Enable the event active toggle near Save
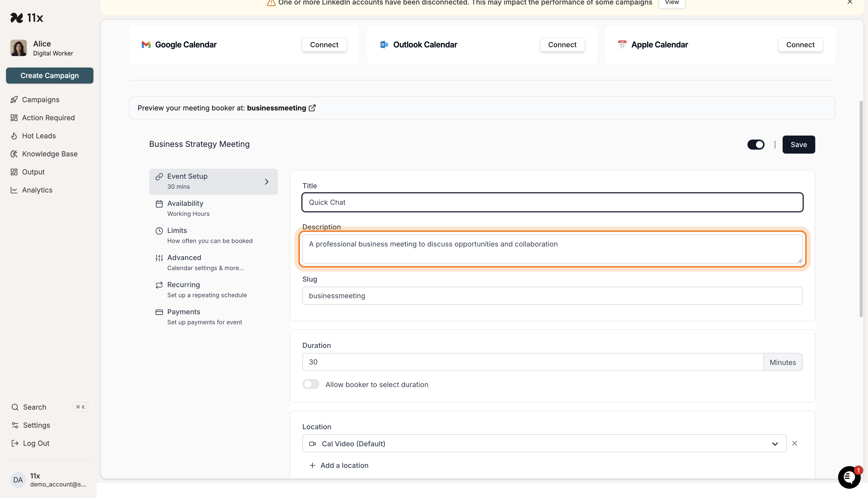This screenshot has height=498, width=868. click(x=756, y=144)
